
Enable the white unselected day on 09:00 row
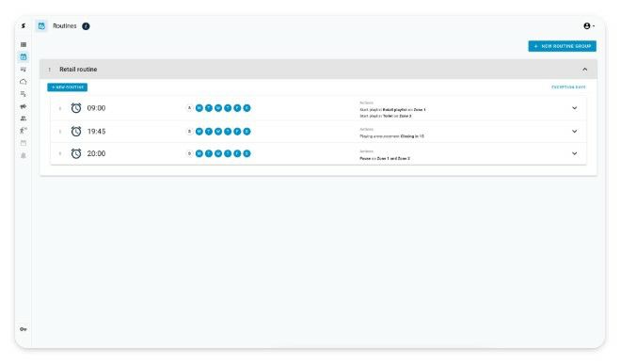click(x=189, y=108)
